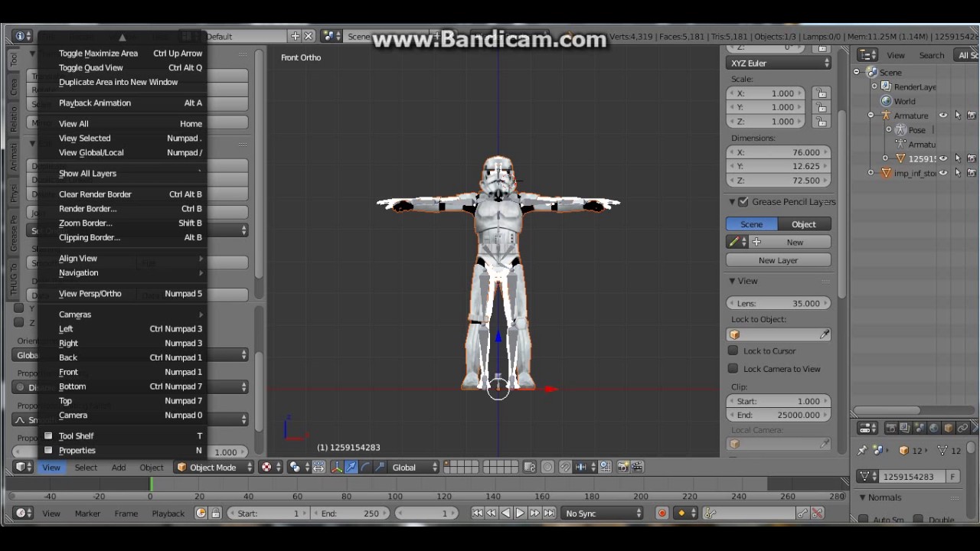
Task: Enable the Grease Pencil Layers checkbox
Action: point(743,202)
